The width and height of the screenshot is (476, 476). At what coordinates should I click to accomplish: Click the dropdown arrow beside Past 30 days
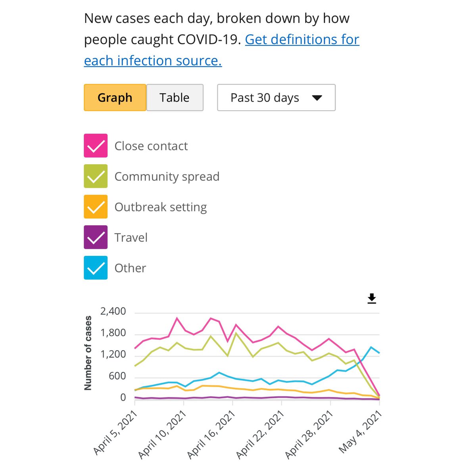(x=317, y=98)
